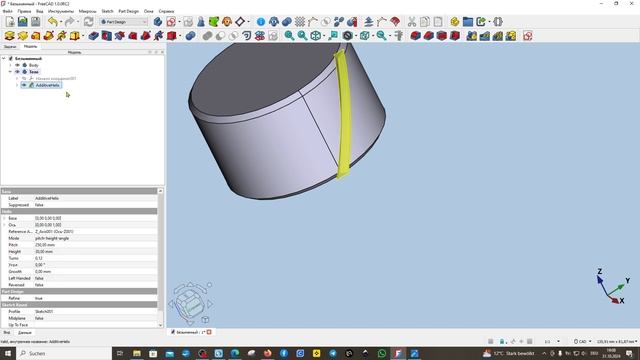Close the document tab with red X
The width and height of the screenshot is (640, 360).
[209, 332]
